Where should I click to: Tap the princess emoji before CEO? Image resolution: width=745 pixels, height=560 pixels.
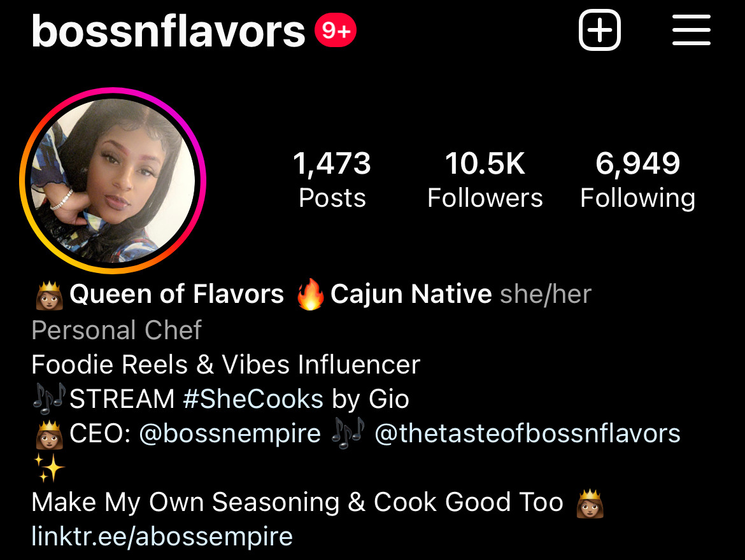pos(50,434)
